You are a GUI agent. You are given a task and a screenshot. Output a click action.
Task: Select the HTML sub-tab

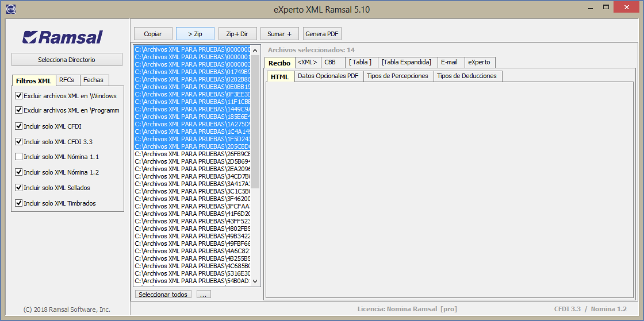click(x=280, y=77)
